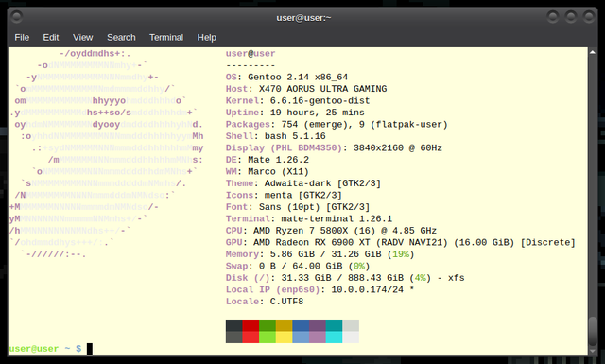Click the '3840x2160 @ 60Hz' display value
605x364 pixels.
tap(398, 147)
